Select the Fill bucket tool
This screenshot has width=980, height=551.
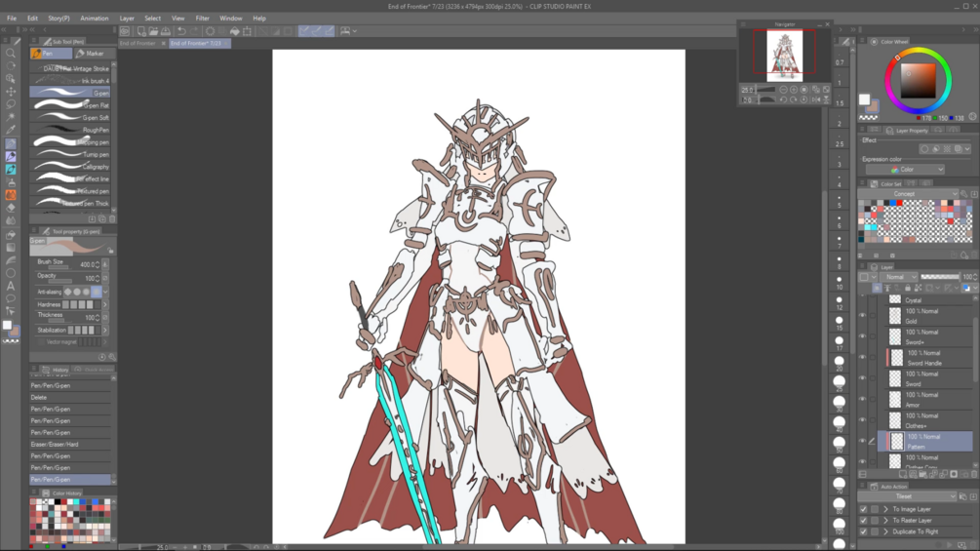(x=11, y=234)
